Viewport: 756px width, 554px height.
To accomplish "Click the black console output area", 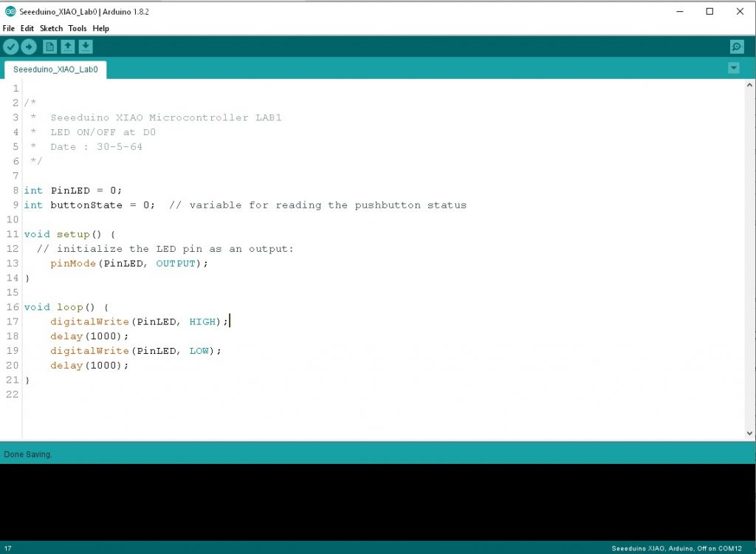I will click(x=378, y=502).
